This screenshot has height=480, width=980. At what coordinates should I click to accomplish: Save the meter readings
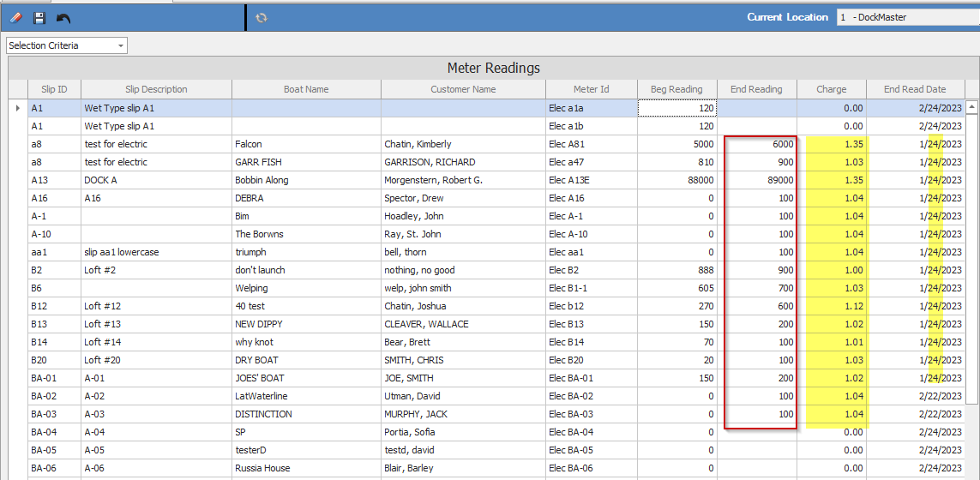point(39,17)
